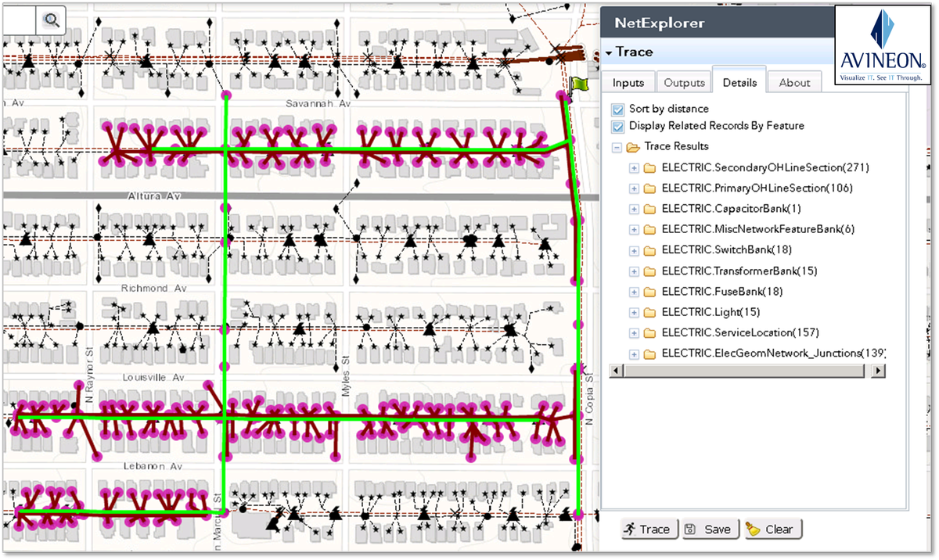The width and height of the screenshot is (939, 560).
Task: Select ELECTRIC.MiscNetworkFeatureBank(6) text
Action: [x=757, y=230]
